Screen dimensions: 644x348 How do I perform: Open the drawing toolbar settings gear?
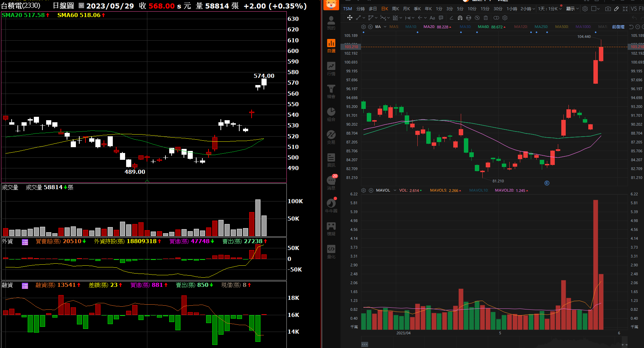pos(505,18)
